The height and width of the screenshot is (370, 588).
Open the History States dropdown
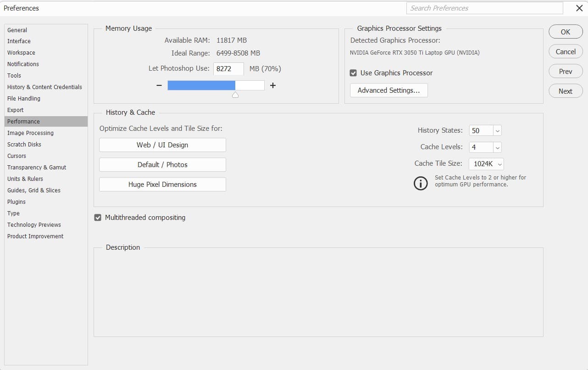[x=498, y=130]
